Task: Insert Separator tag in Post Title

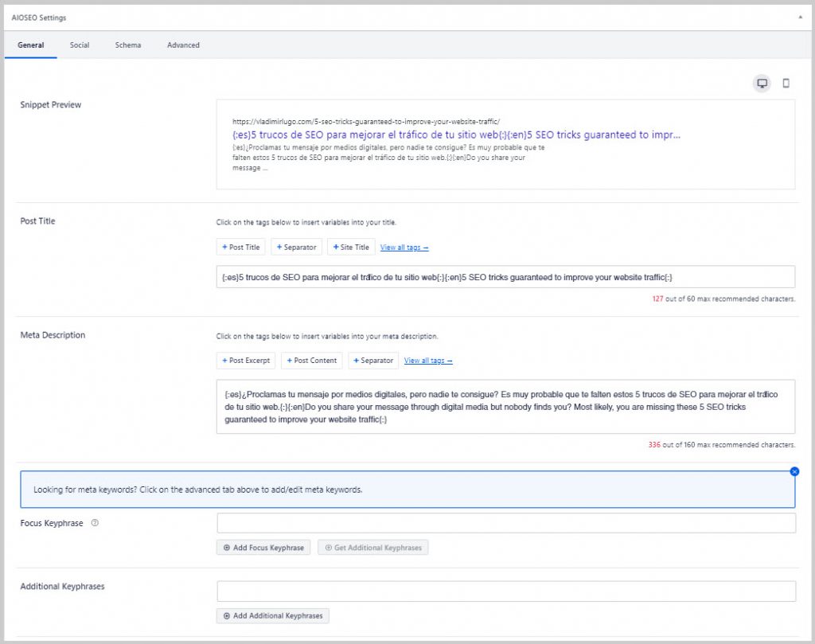Action: click(x=296, y=248)
